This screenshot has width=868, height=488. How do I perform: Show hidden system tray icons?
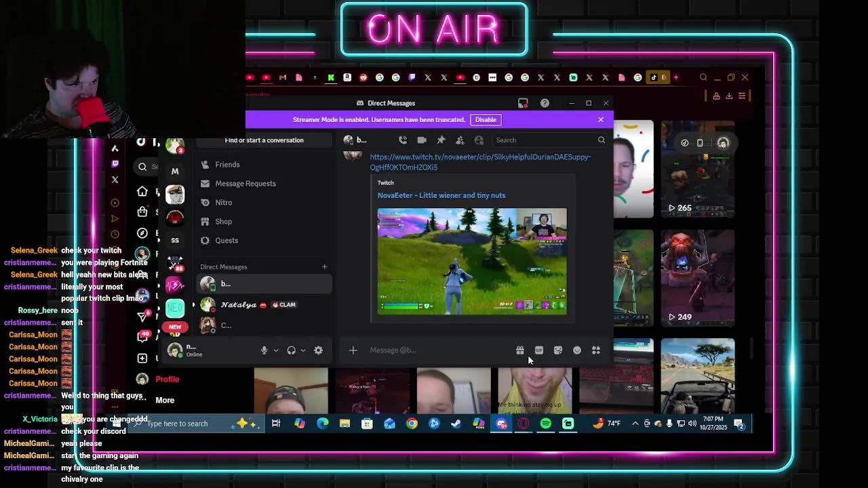(635, 424)
